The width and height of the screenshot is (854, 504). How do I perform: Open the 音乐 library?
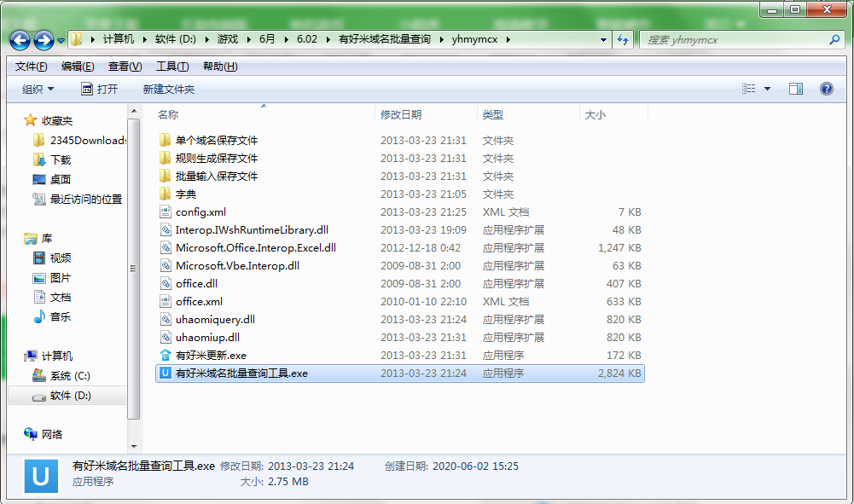[61, 316]
